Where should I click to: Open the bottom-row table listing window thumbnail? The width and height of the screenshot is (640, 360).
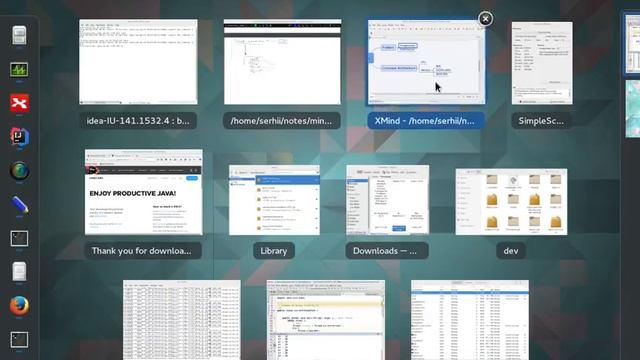[470, 320]
